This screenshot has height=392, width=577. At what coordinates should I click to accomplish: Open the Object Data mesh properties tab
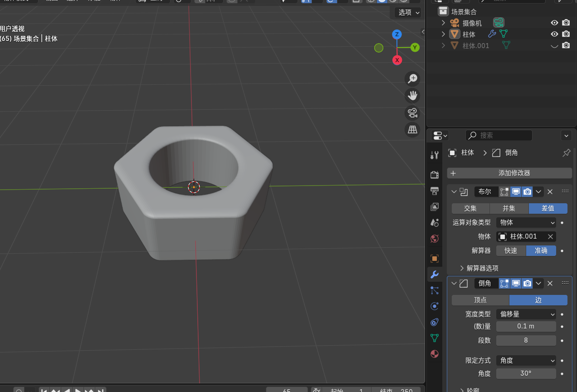[435, 338]
